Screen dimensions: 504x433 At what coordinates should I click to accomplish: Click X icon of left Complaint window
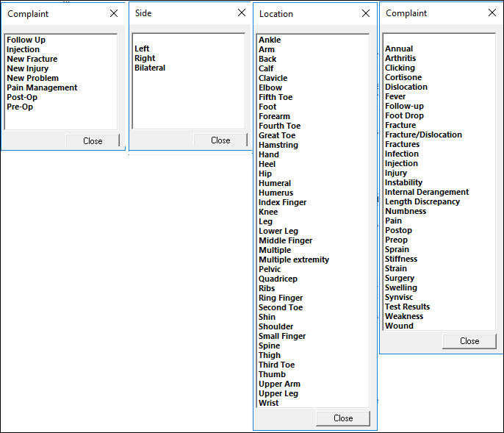click(114, 13)
